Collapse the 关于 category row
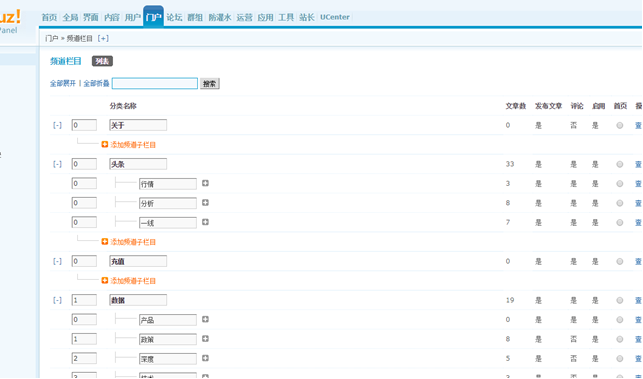Viewport: 643px width, 379px height. (57, 126)
